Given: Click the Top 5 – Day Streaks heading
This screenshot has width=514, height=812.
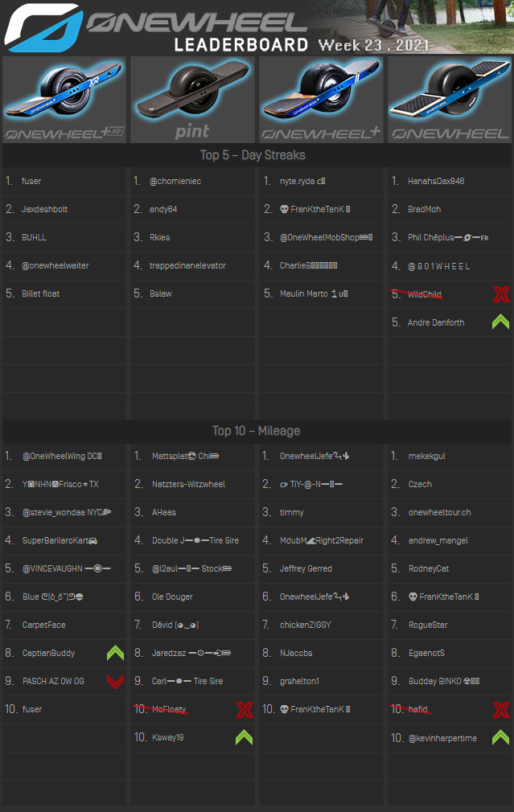Looking at the screenshot, I should point(253,155).
